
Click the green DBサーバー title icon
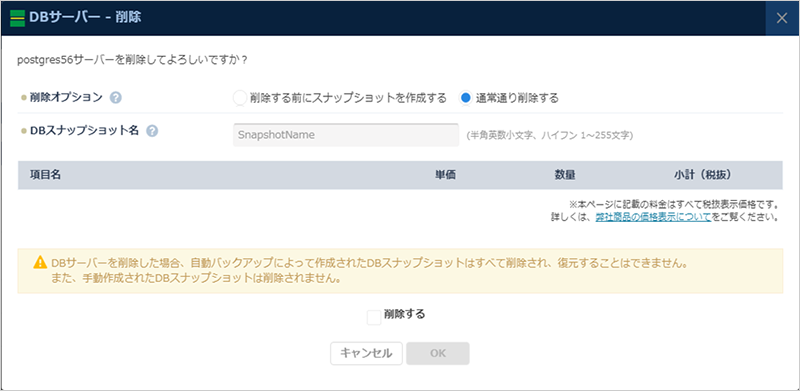(x=17, y=18)
